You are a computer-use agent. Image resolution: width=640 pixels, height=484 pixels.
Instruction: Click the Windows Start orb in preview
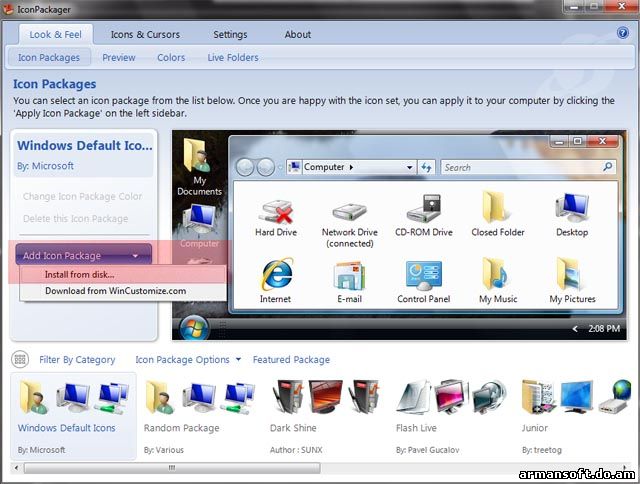[x=194, y=328]
